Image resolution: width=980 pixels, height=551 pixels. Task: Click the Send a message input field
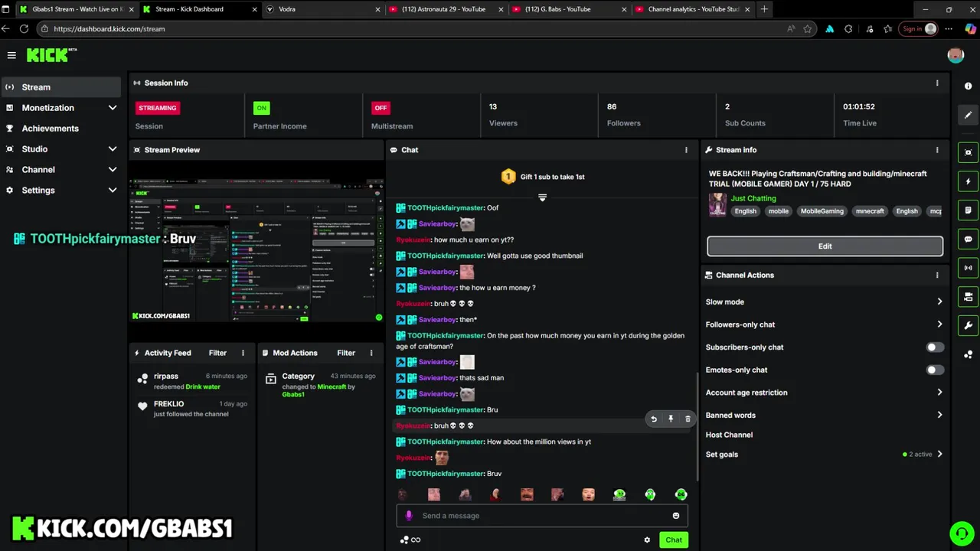pyautogui.click(x=542, y=516)
